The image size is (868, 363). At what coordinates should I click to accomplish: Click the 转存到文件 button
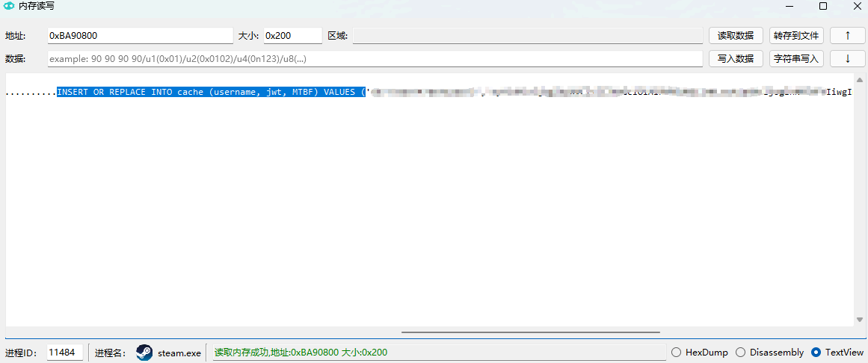point(796,36)
